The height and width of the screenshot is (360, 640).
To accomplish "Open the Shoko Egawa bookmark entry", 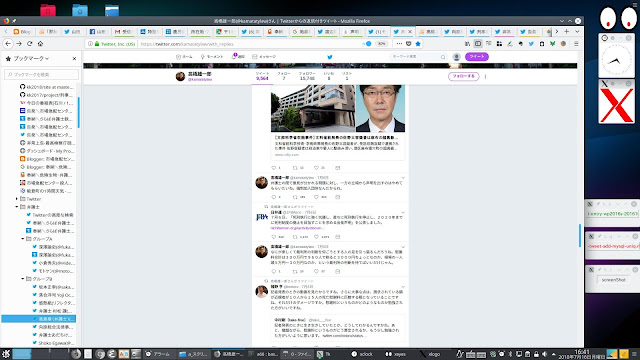I will 53,343.
